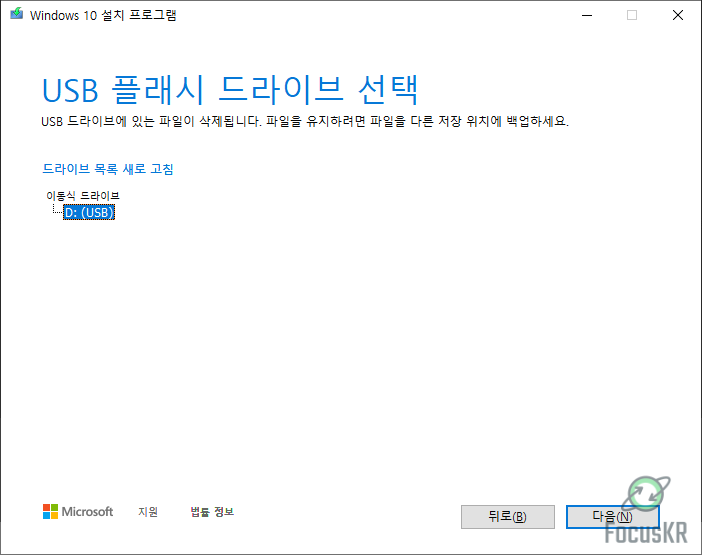
Task: Minimize the setup window
Action: click(x=587, y=15)
